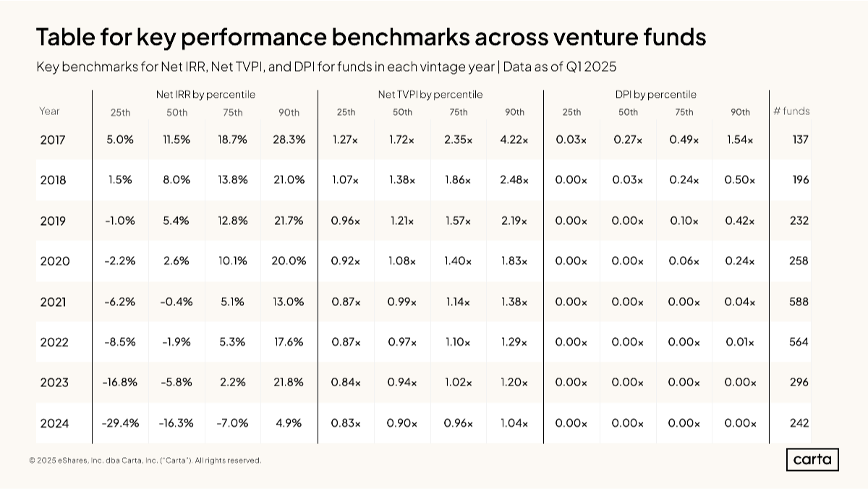Click the "Net IRR by percentile" header
868x489 pixels.
click(x=205, y=95)
